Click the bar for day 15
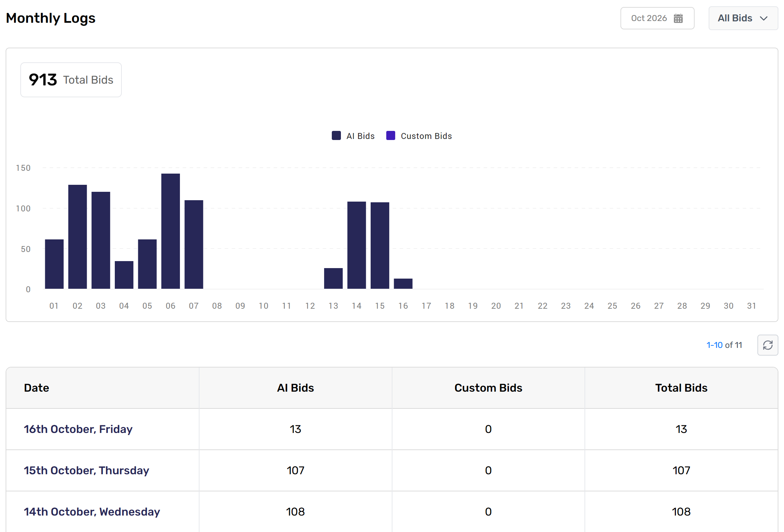 (380, 245)
